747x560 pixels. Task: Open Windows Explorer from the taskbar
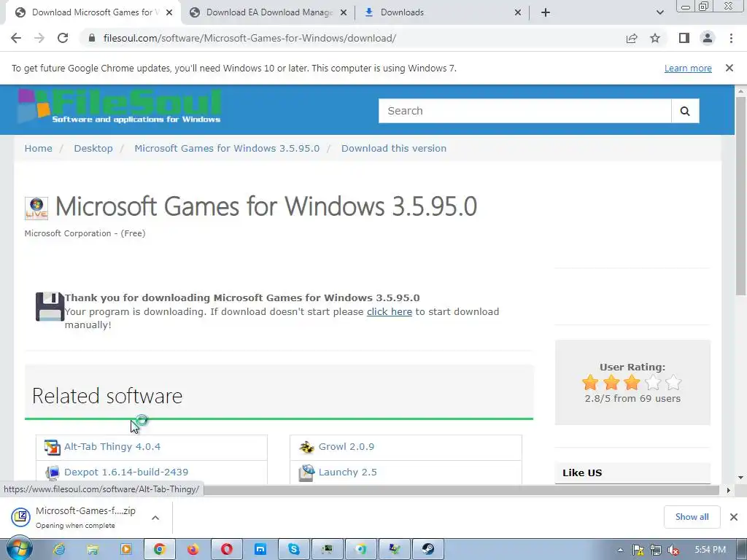point(93,550)
